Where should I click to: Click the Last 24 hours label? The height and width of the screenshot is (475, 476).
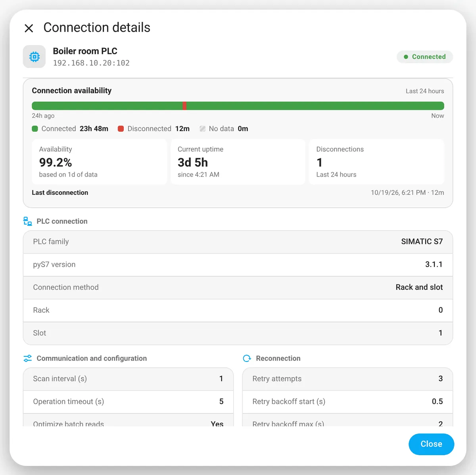[424, 91]
